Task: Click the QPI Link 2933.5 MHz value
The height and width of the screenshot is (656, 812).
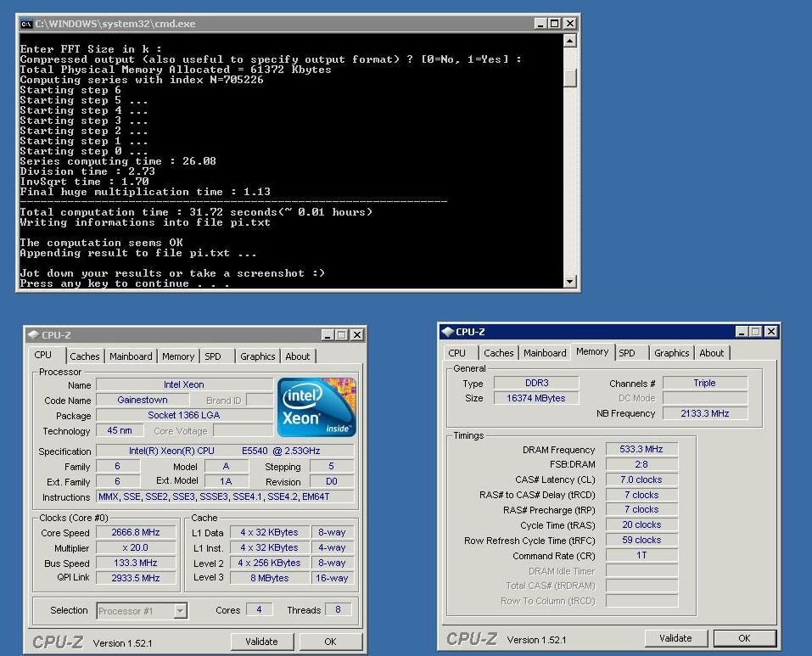Action: [136, 578]
